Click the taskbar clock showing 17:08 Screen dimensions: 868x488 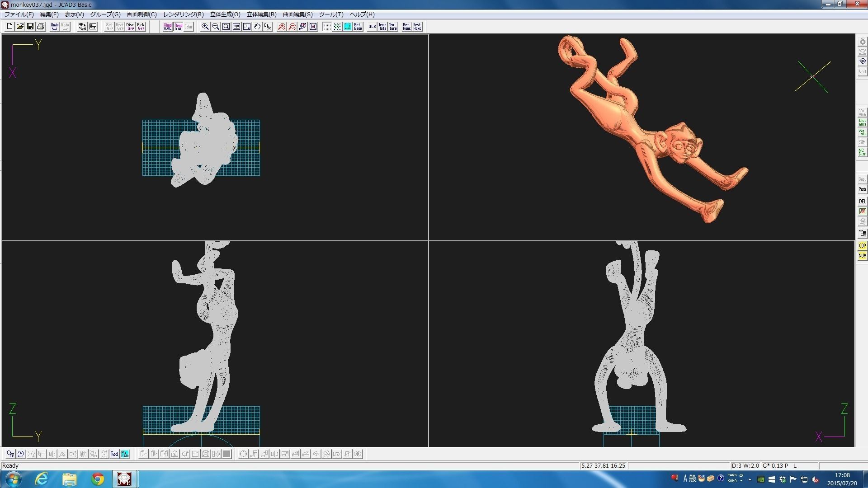point(842,475)
